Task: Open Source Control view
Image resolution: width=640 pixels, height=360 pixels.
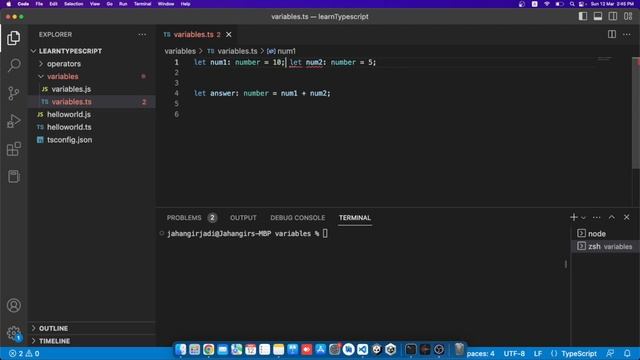Action: [x=13, y=93]
